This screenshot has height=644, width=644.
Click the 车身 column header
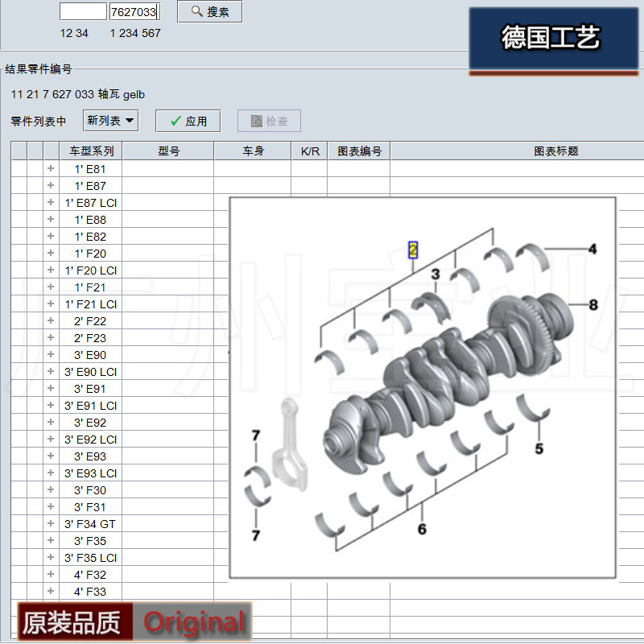pyautogui.click(x=253, y=151)
